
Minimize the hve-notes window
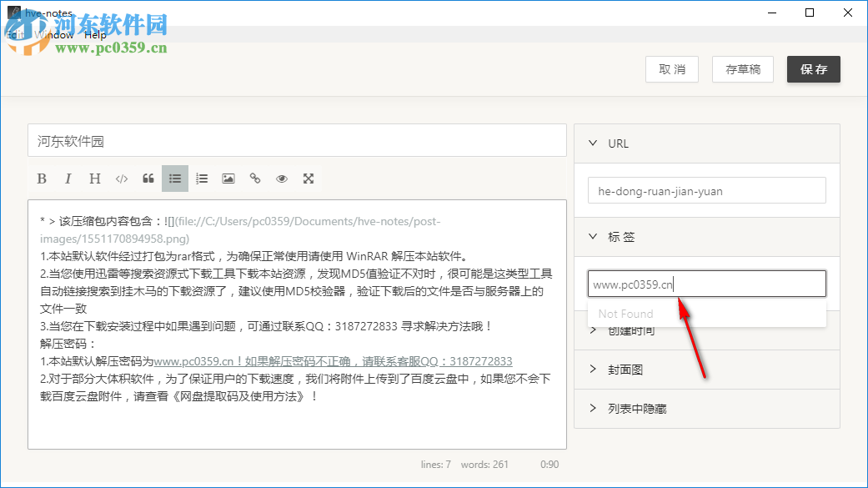(772, 13)
